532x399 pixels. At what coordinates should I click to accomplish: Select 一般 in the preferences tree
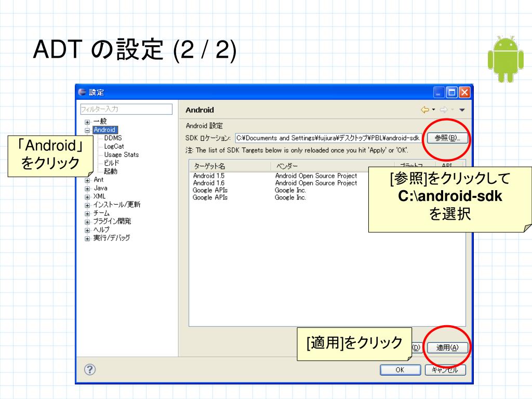click(x=100, y=121)
